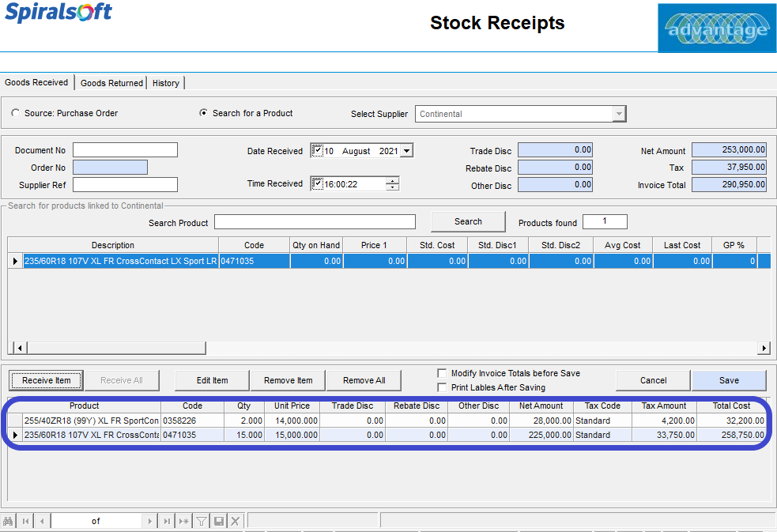Viewport: 777px width, 532px height.
Task: Open the Select Supplier dropdown
Action: point(618,114)
